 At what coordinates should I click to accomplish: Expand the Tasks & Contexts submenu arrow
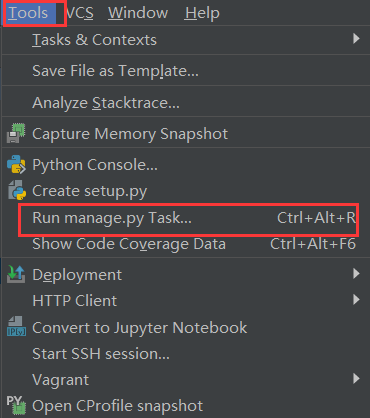coord(356,39)
